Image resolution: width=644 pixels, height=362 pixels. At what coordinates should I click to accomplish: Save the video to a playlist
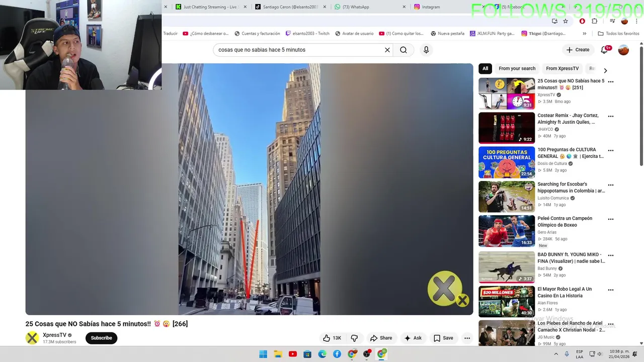[x=443, y=338]
